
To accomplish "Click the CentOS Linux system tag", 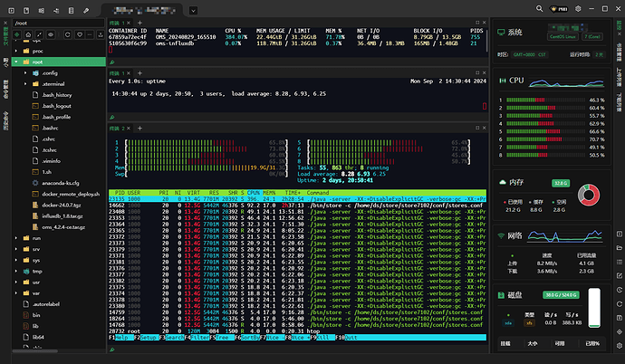I will click(x=562, y=36).
